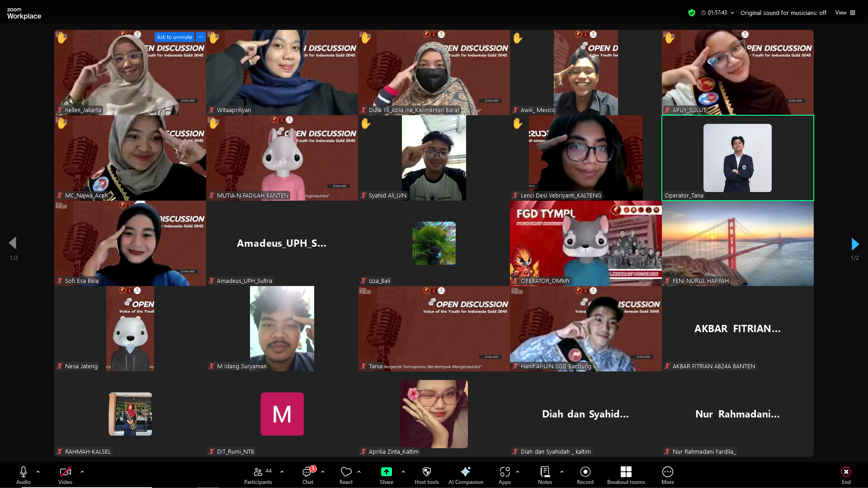Open Breakout rooms

click(x=626, y=472)
